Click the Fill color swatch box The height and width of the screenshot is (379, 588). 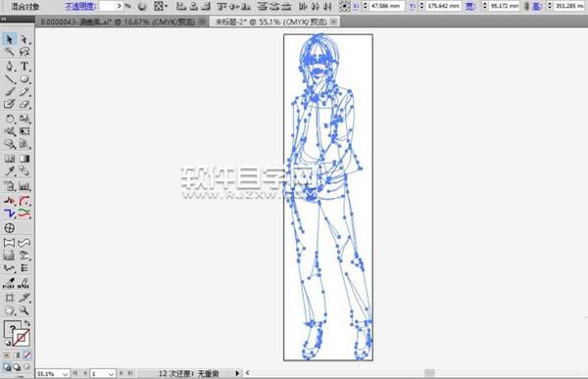point(12,329)
